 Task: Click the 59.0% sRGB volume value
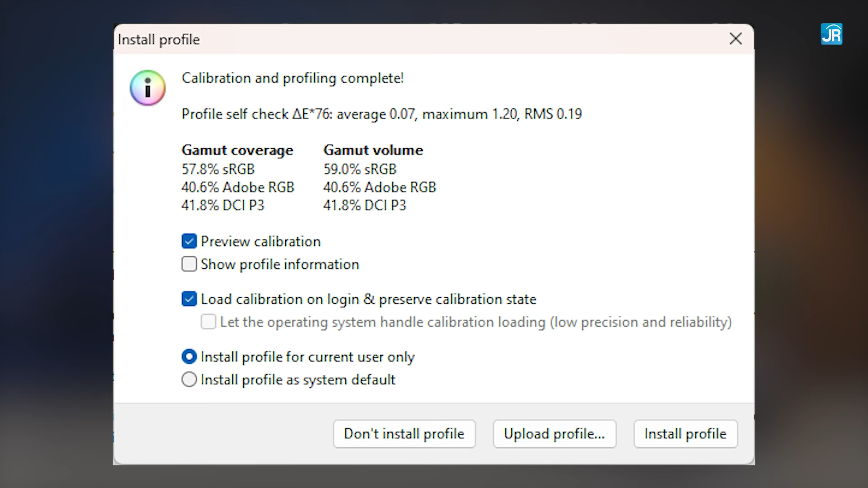point(359,169)
